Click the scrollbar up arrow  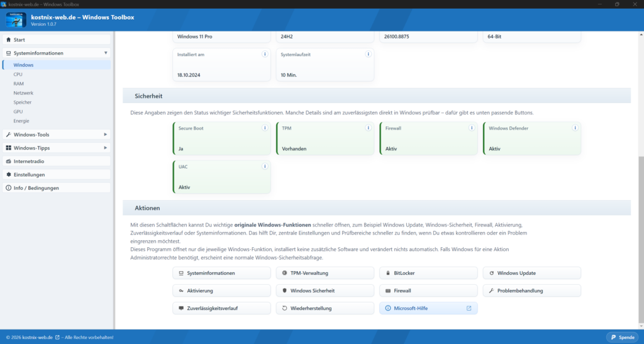(x=641, y=35)
